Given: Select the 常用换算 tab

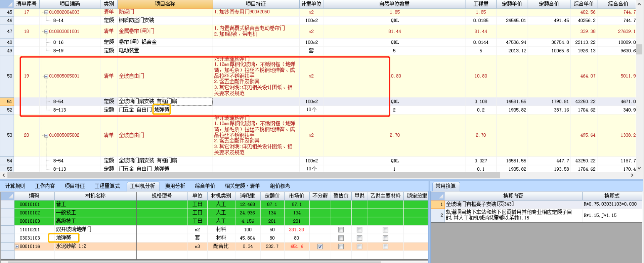Looking at the screenshot, I should tap(445, 186).
